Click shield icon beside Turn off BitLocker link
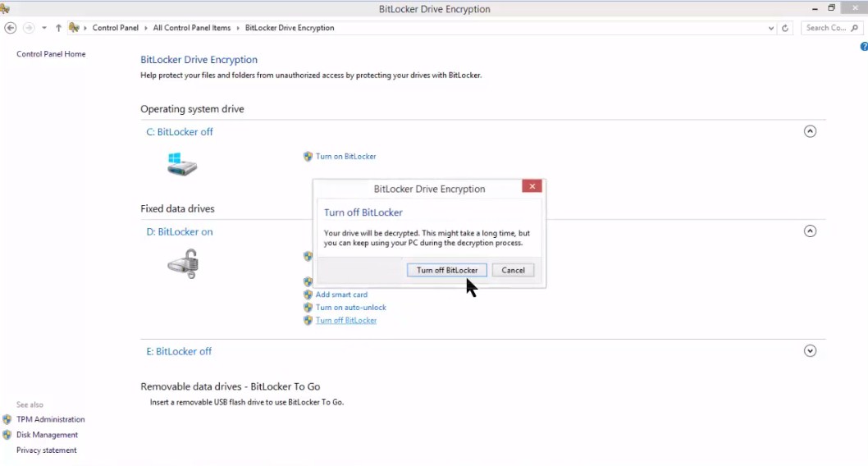This screenshot has height=466, width=868. 308,321
